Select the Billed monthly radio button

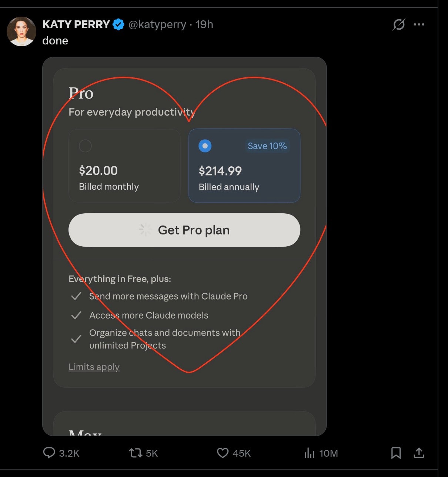pos(85,146)
